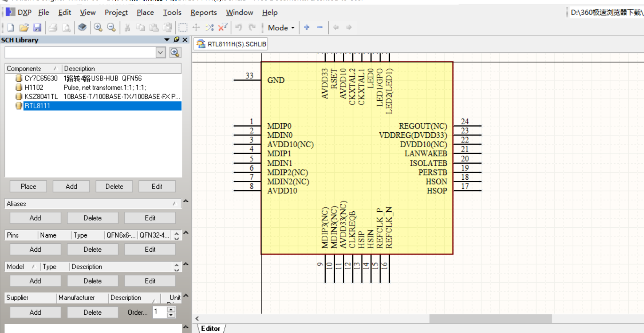This screenshot has height=333, width=644.
Task: Click the Save floppy disk icon
Action: (x=37, y=27)
